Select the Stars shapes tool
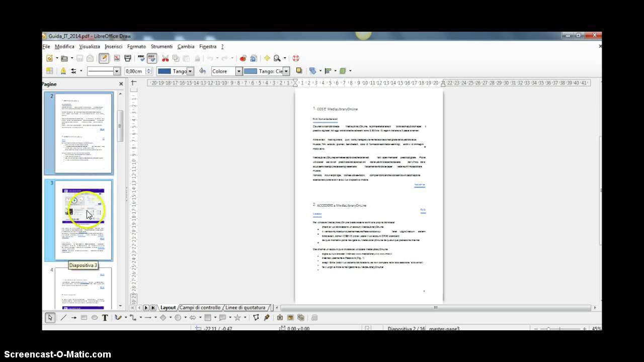Image resolution: width=644 pixels, height=362 pixels. tap(237, 317)
